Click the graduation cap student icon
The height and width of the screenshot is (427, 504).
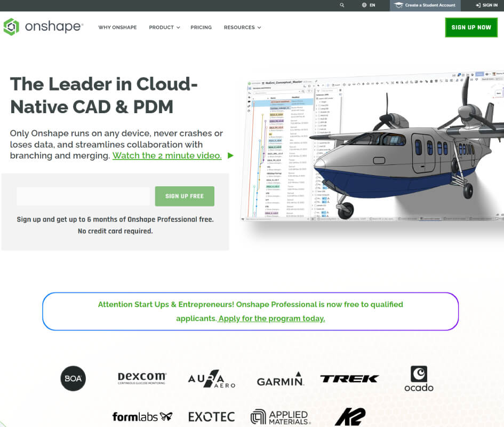coord(398,5)
